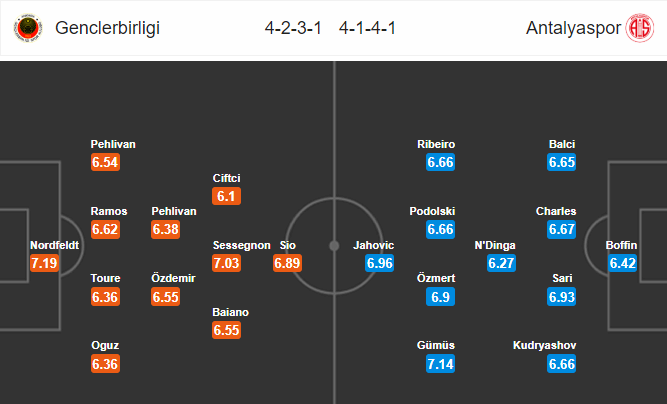This screenshot has width=667, height=404.
Task: Select Podolski's 6.66 rating badge
Action: [440, 229]
